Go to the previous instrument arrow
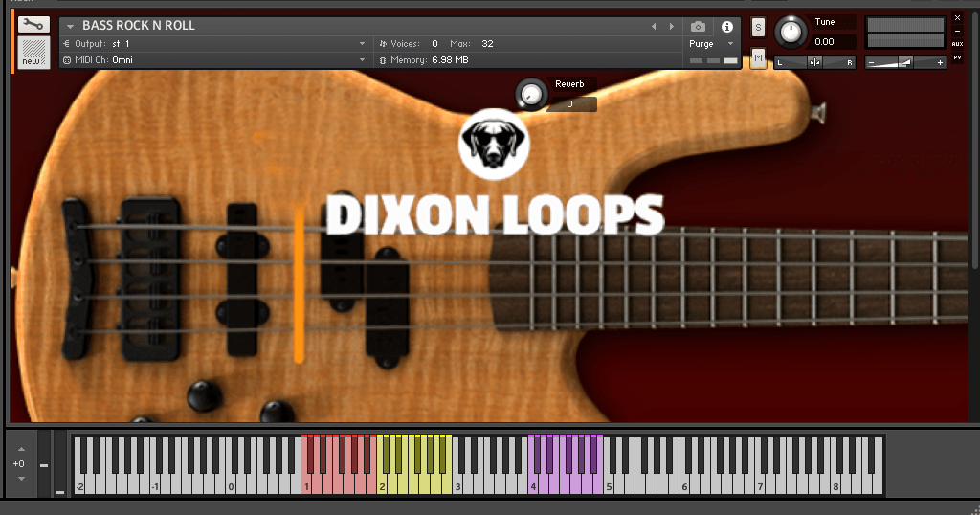Screen dimensions: 980x515 point(654,27)
